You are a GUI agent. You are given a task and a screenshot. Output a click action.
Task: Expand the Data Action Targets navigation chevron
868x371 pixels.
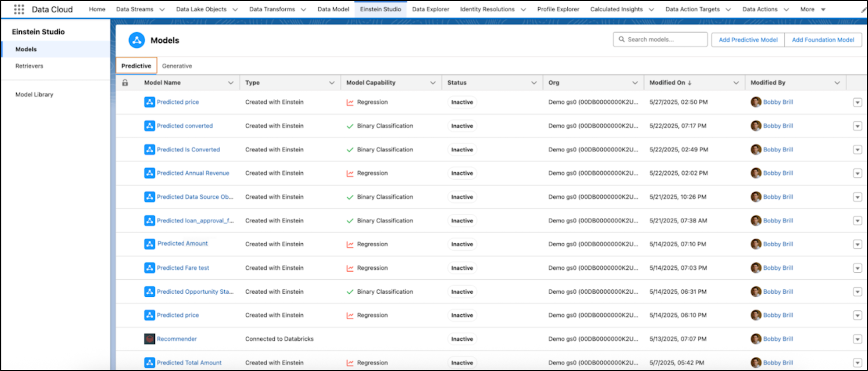pyautogui.click(x=728, y=9)
